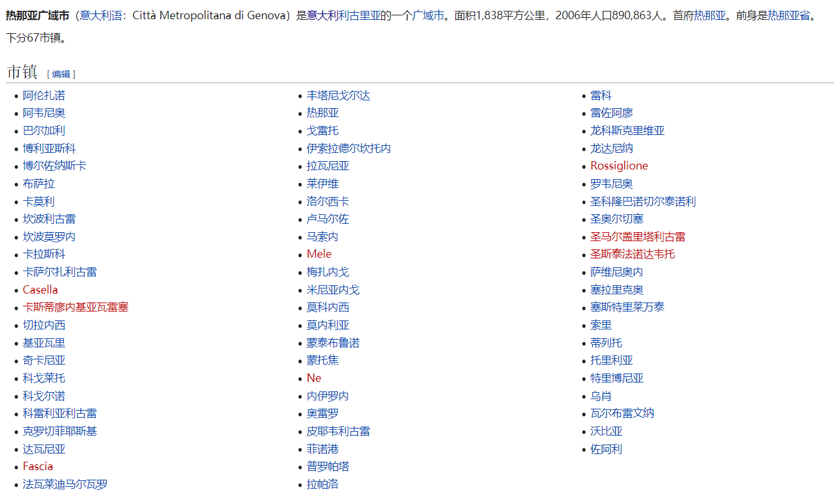Select the 沃比亚 link

(x=606, y=432)
